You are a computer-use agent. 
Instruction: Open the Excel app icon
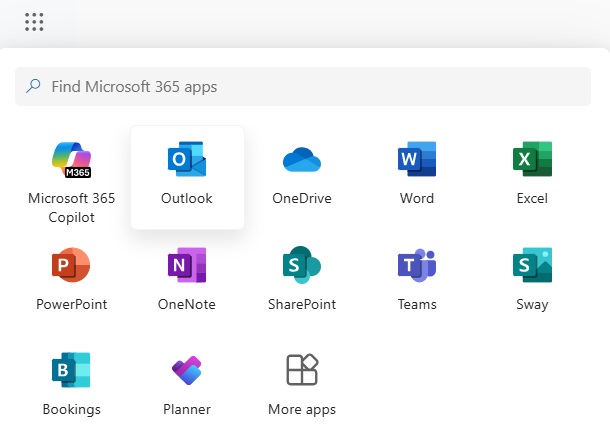pyautogui.click(x=532, y=159)
